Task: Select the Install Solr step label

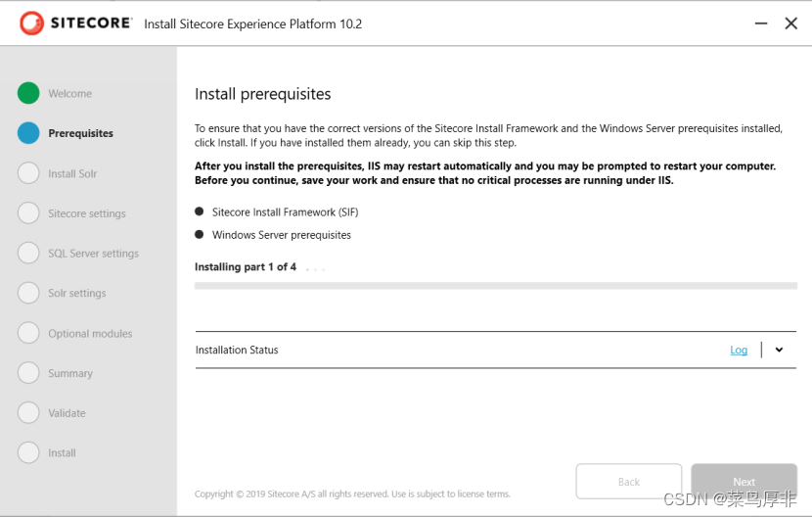Action: tap(72, 173)
